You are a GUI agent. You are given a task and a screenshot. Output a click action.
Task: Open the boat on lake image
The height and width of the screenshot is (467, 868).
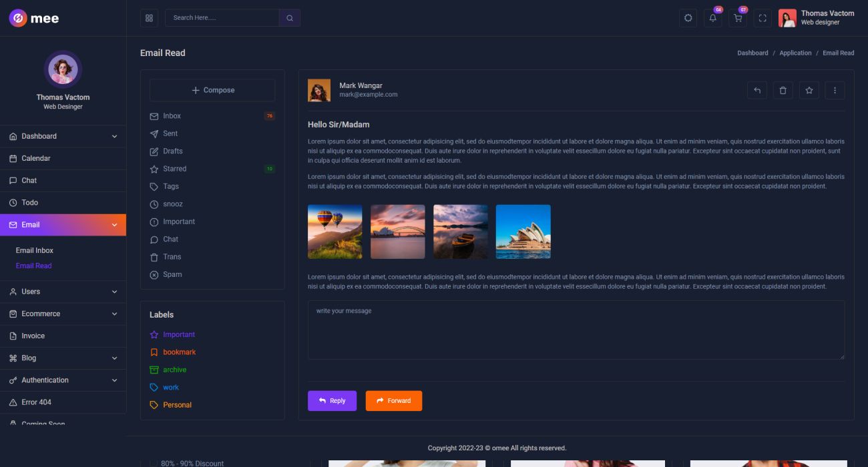(461, 232)
